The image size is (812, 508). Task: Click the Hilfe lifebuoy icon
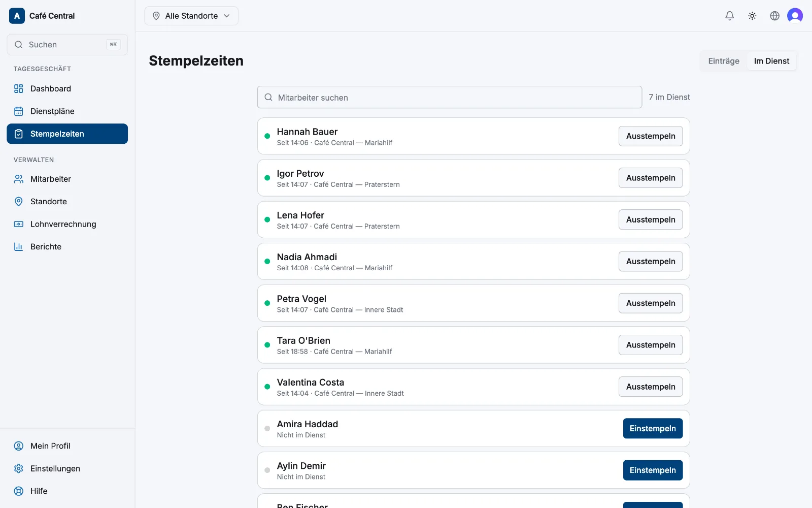(19, 491)
